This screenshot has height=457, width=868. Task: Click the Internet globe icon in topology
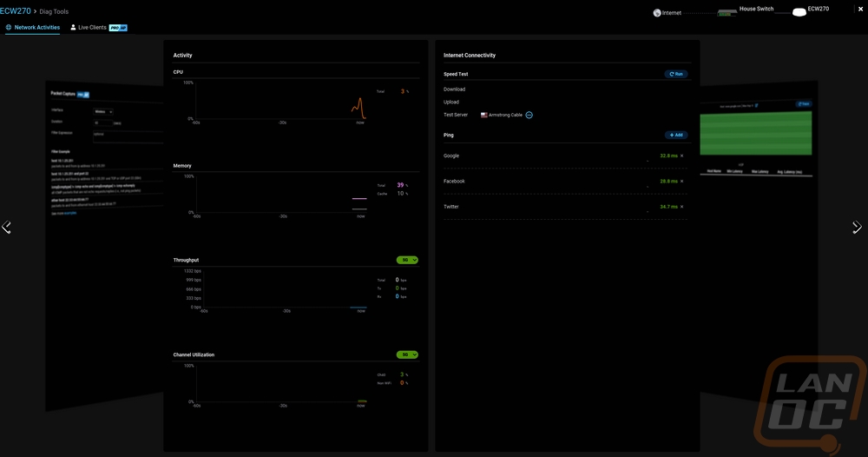pos(657,13)
